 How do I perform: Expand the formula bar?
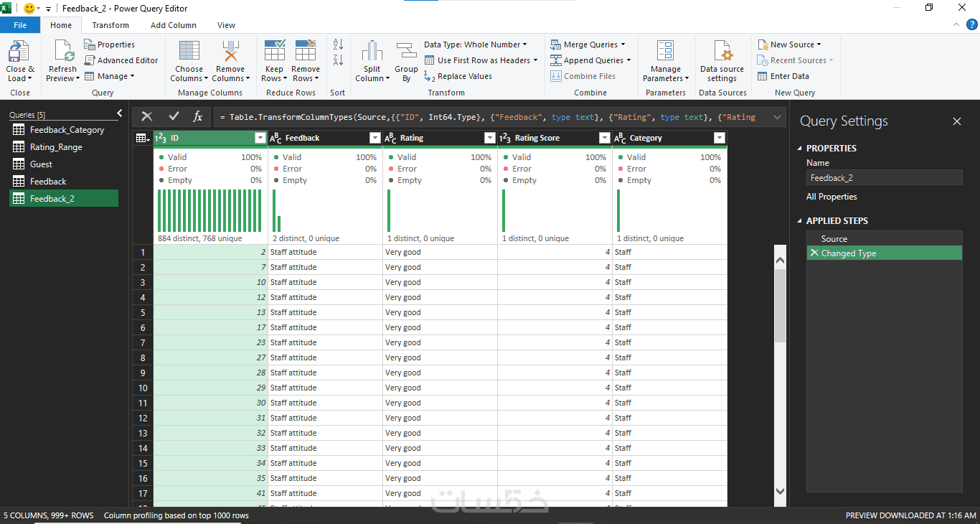pos(777,117)
